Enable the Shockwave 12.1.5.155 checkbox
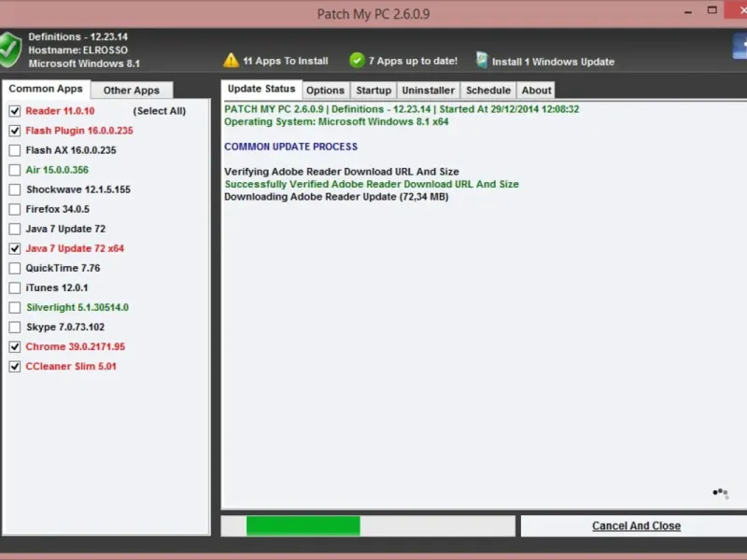Screen dimensions: 747x560 tap(15, 189)
